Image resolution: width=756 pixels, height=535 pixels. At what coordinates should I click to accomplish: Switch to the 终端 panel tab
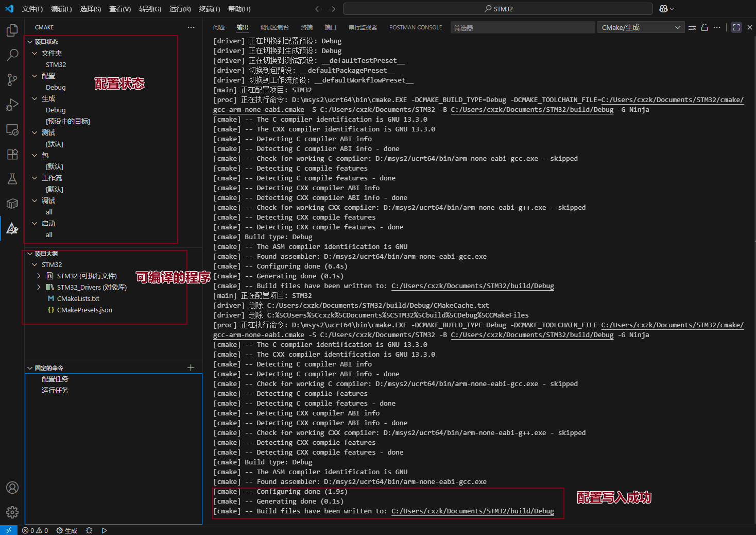(x=307, y=27)
